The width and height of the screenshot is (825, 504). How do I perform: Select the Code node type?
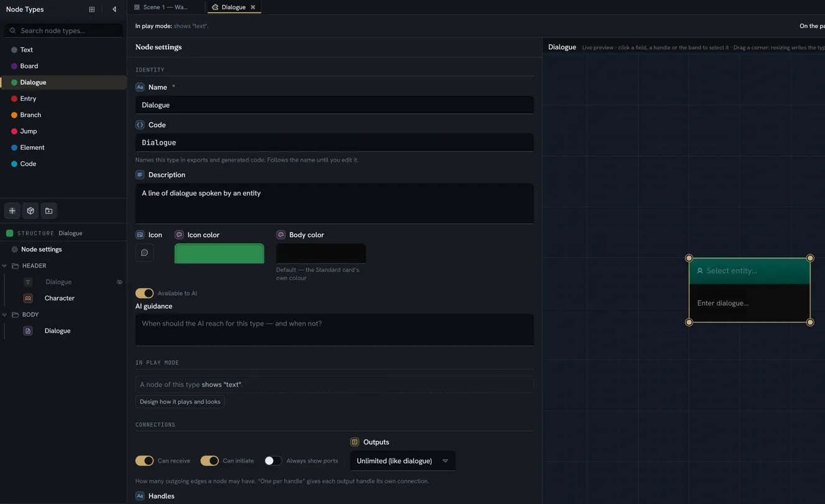63,164
